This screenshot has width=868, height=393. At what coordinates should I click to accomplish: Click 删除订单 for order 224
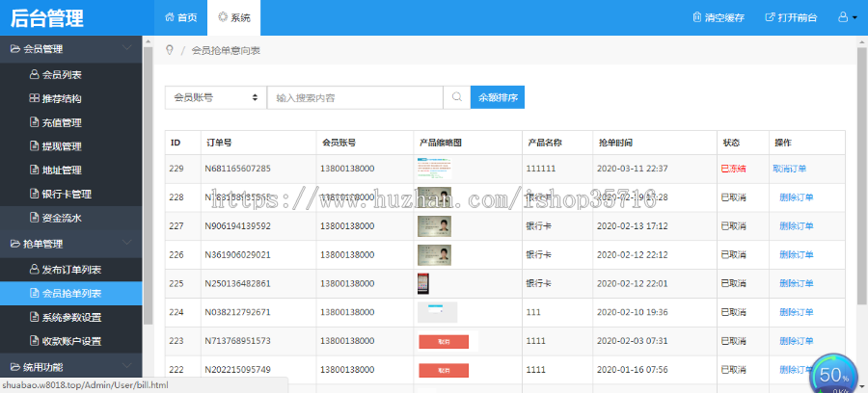tap(797, 312)
